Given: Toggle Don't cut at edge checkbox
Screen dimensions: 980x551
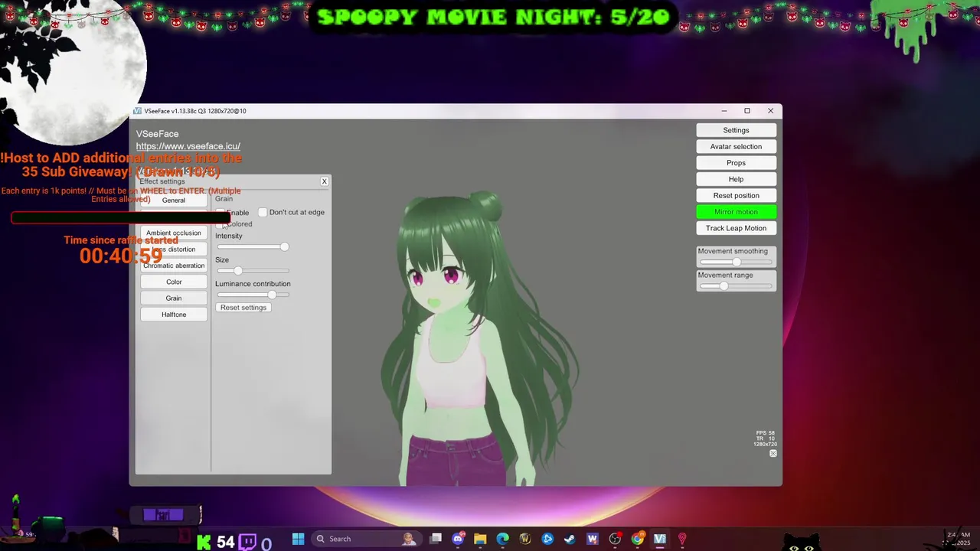Looking at the screenshot, I should coord(263,212).
